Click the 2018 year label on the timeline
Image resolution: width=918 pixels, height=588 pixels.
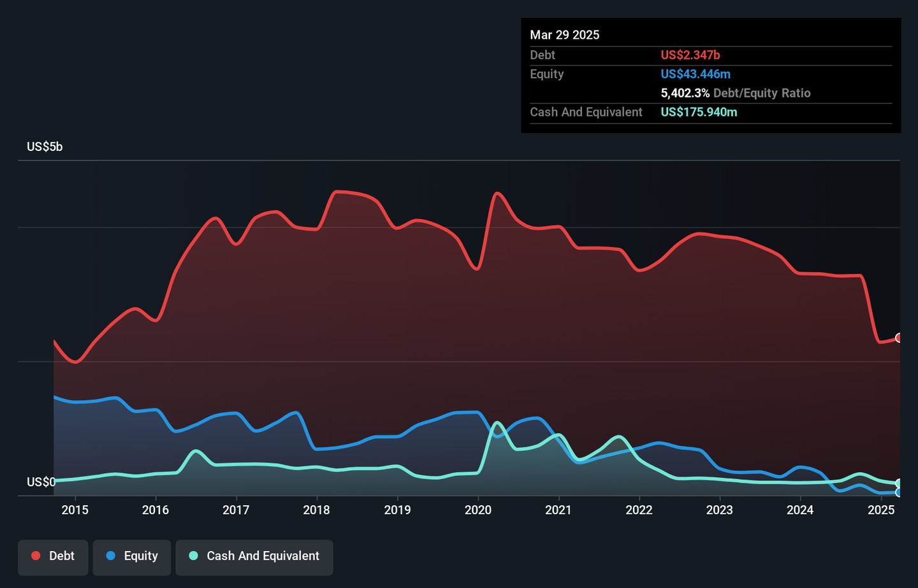[x=317, y=510]
